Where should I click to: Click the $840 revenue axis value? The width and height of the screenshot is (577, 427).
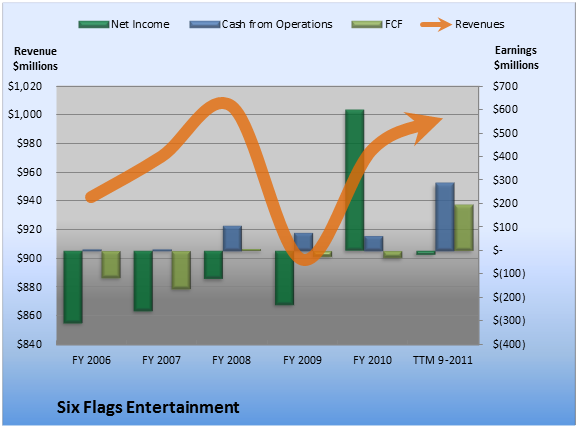29,344
